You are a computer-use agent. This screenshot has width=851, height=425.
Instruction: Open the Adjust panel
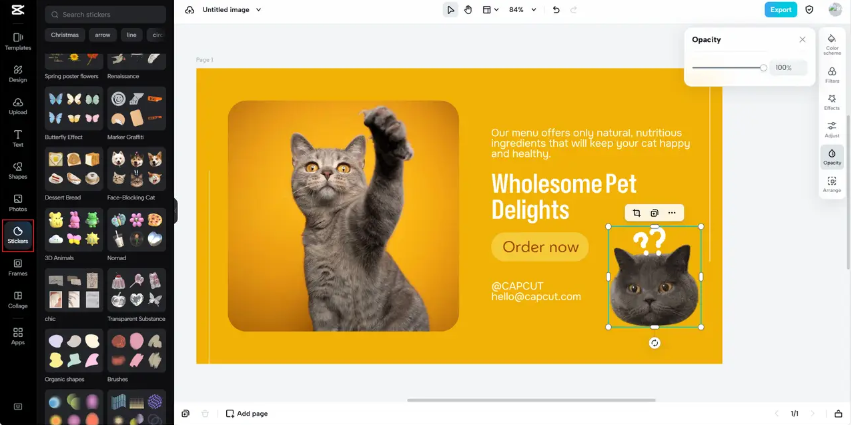(832, 129)
